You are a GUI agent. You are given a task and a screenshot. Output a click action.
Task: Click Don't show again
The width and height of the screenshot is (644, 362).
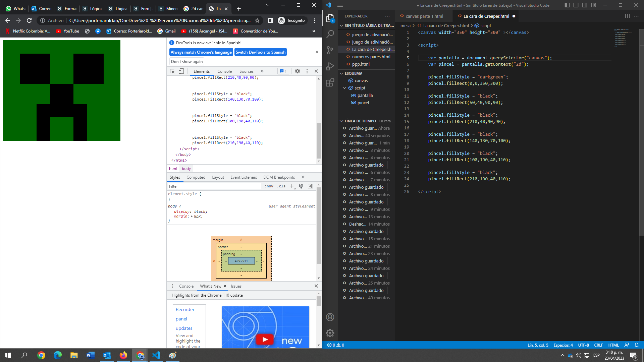pos(187,62)
